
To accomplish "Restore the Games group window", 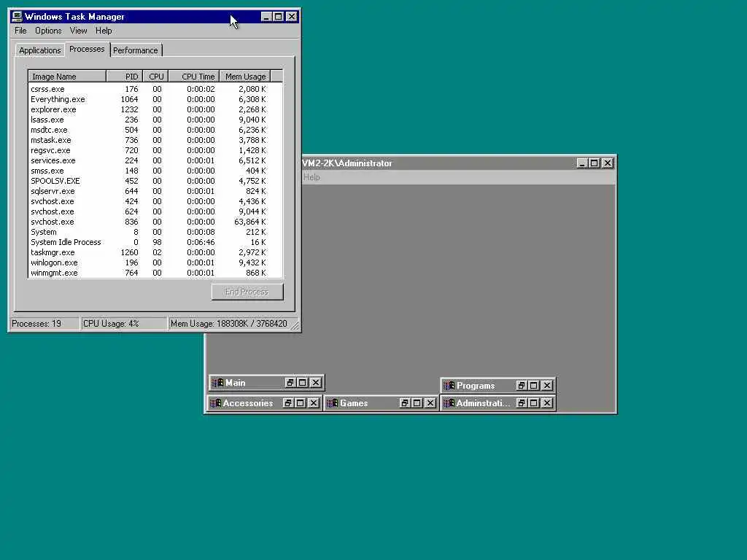I will tap(405, 403).
